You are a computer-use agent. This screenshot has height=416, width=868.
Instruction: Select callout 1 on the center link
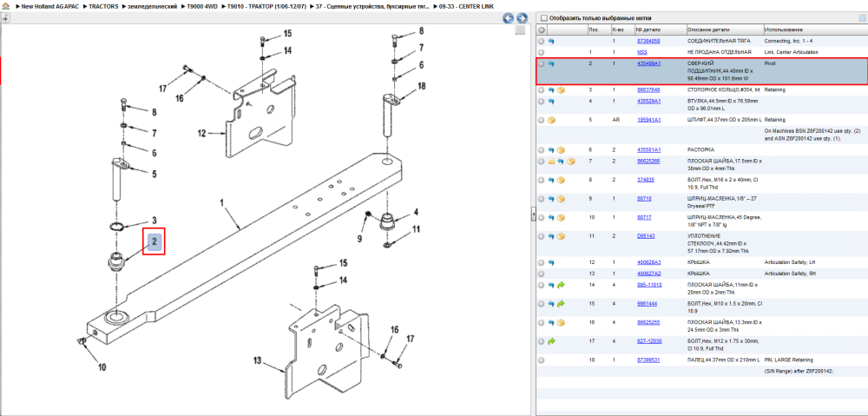pyautogui.click(x=222, y=203)
